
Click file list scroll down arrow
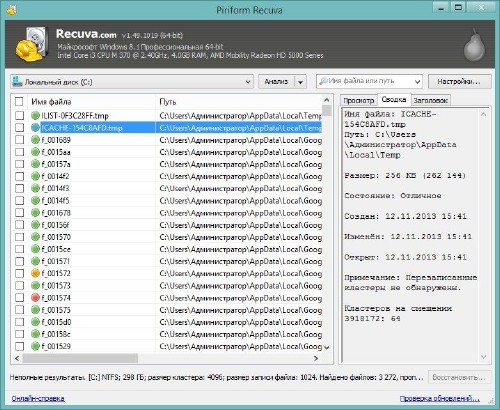[x=327, y=347]
